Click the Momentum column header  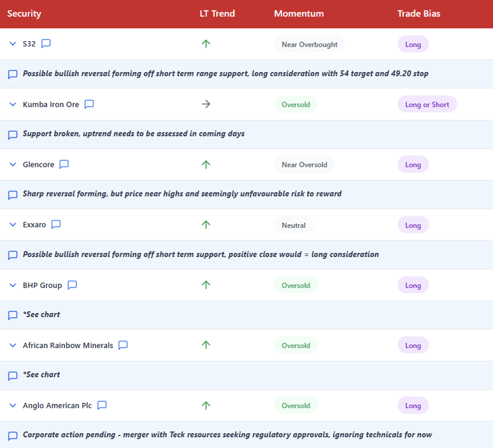[299, 14]
